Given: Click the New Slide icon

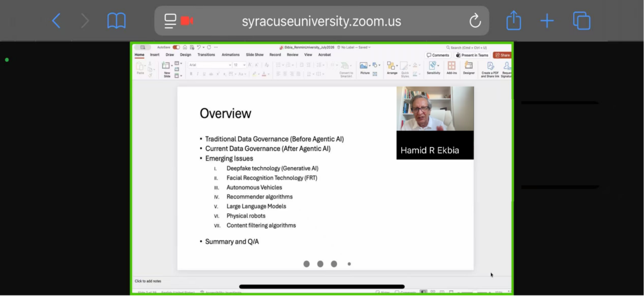Looking at the screenshot, I should pos(166,69).
